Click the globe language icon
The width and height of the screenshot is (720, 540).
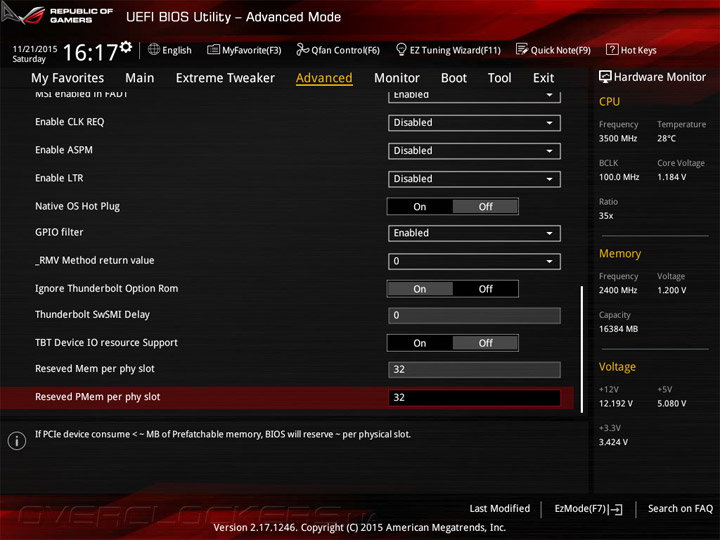tap(154, 50)
